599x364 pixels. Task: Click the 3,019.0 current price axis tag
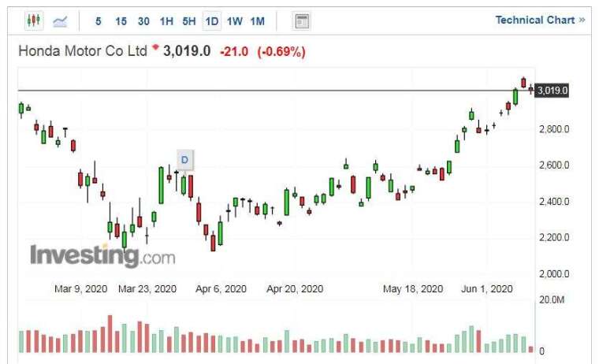[x=552, y=91]
